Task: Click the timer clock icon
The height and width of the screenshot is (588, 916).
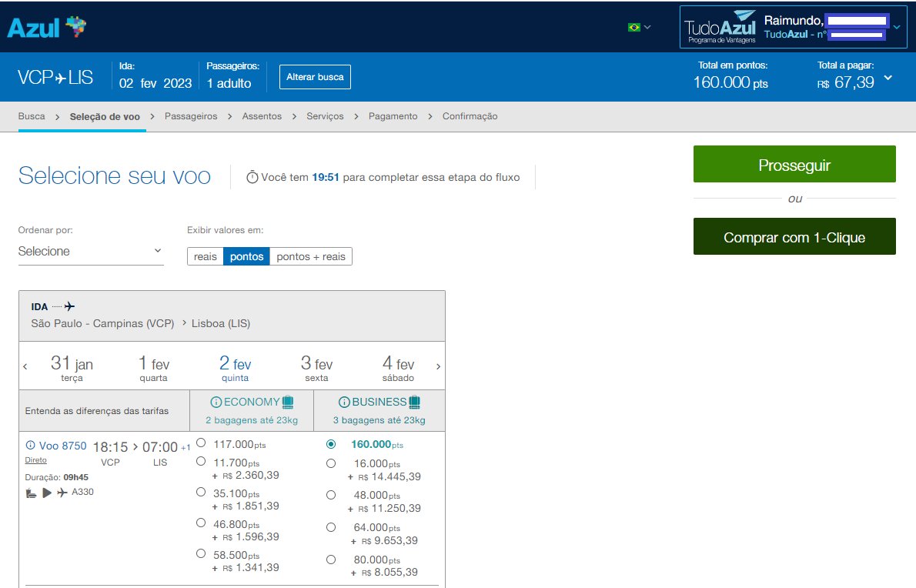Action: pos(252,177)
